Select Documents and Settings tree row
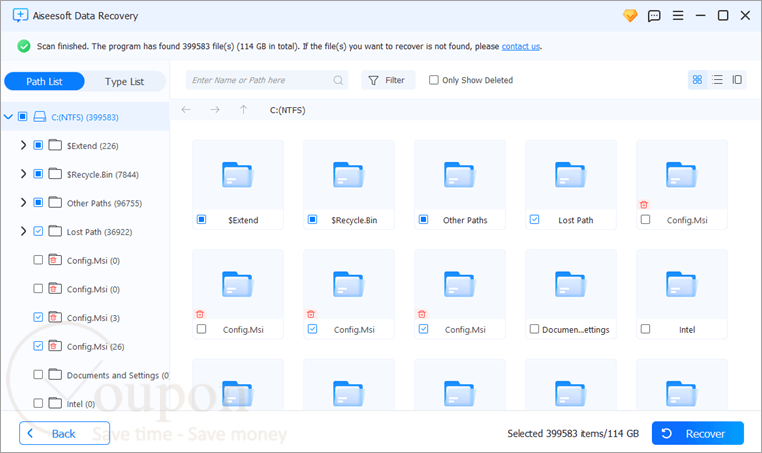 [86, 375]
